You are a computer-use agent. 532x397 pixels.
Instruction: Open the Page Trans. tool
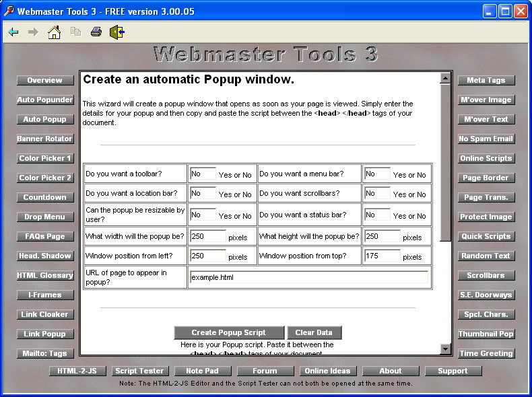(x=486, y=197)
